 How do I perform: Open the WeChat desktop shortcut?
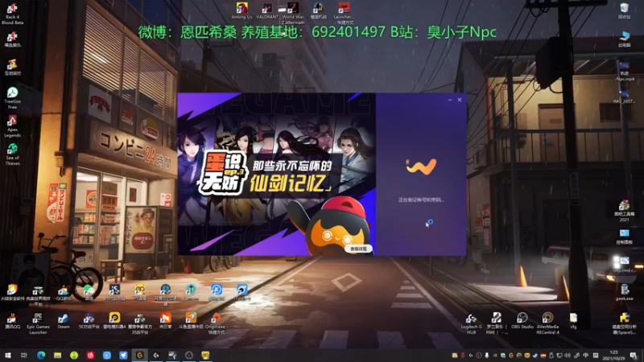pyautogui.click(x=89, y=293)
